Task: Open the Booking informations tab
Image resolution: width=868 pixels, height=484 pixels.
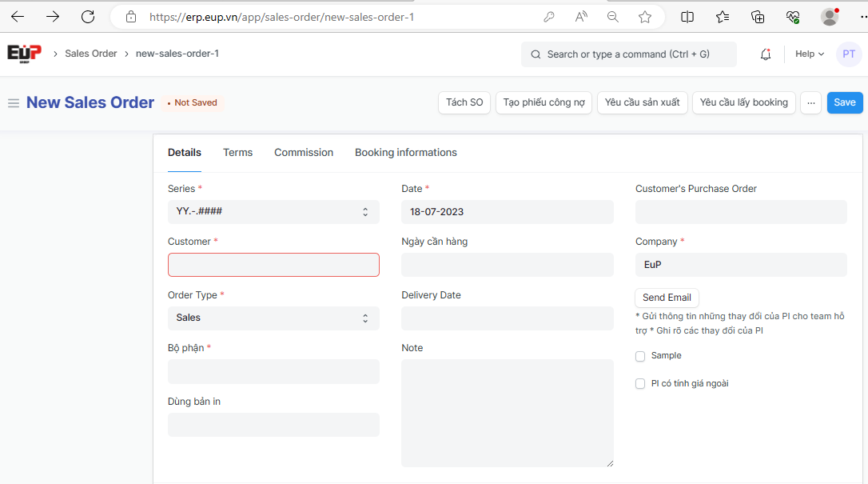Action: 405,153
